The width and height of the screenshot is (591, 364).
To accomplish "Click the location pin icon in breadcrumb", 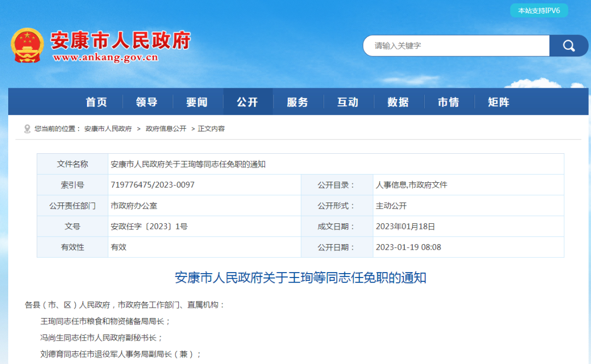I will (x=27, y=129).
